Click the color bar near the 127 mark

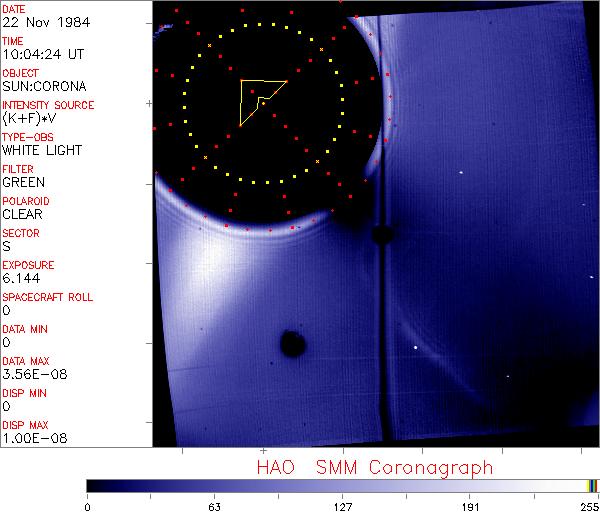[x=342, y=485]
